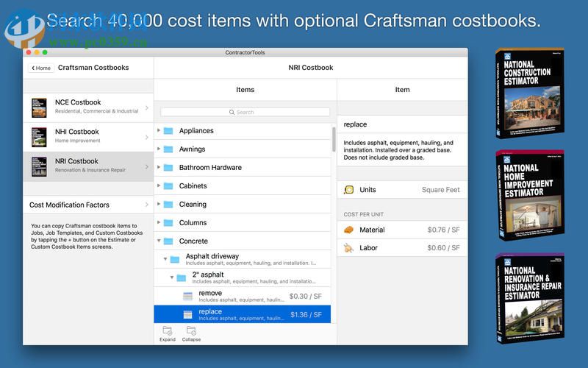Expand the Awnings folder triangle
The height and width of the screenshot is (368, 588).
point(159,149)
